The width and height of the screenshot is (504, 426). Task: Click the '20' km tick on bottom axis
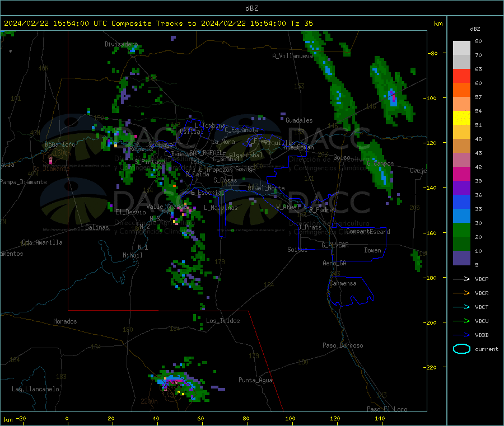pos(111,418)
